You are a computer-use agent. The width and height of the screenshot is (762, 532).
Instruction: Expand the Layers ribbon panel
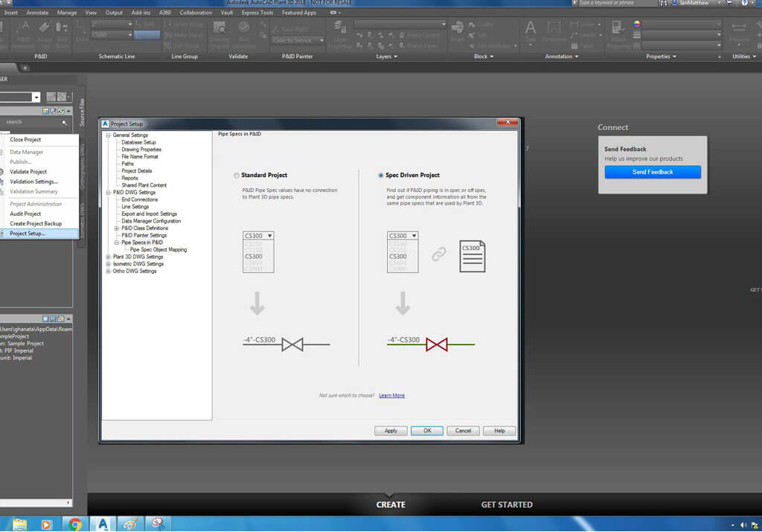coord(386,57)
